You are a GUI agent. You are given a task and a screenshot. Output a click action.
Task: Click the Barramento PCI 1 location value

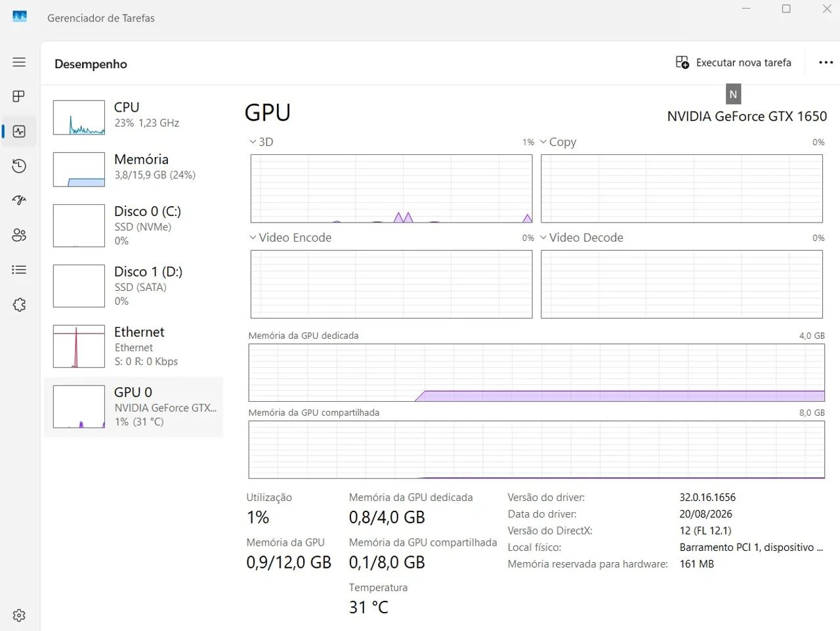pyautogui.click(x=751, y=547)
